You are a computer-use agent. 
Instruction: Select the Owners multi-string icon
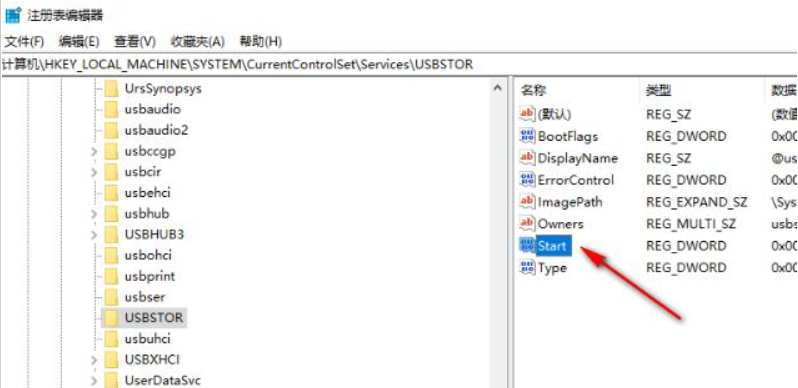pos(527,224)
